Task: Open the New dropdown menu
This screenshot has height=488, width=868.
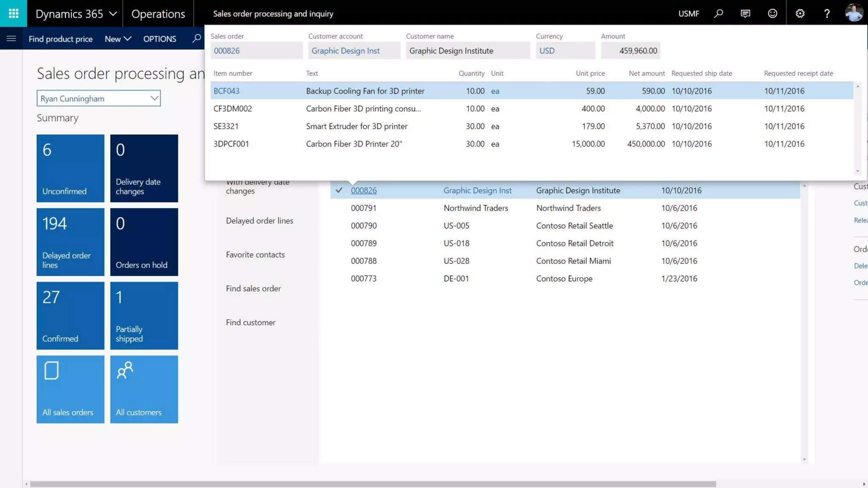Action: click(118, 39)
